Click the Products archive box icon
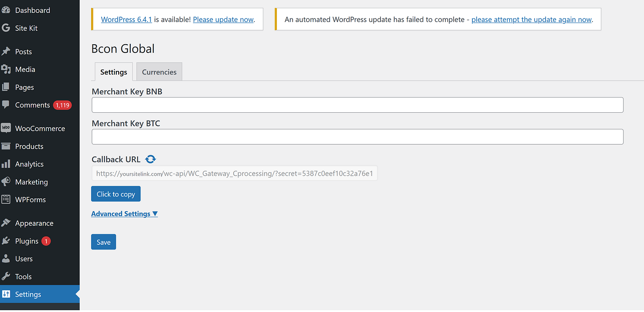Image resolution: width=644 pixels, height=312 pixels. pos(6,146)
